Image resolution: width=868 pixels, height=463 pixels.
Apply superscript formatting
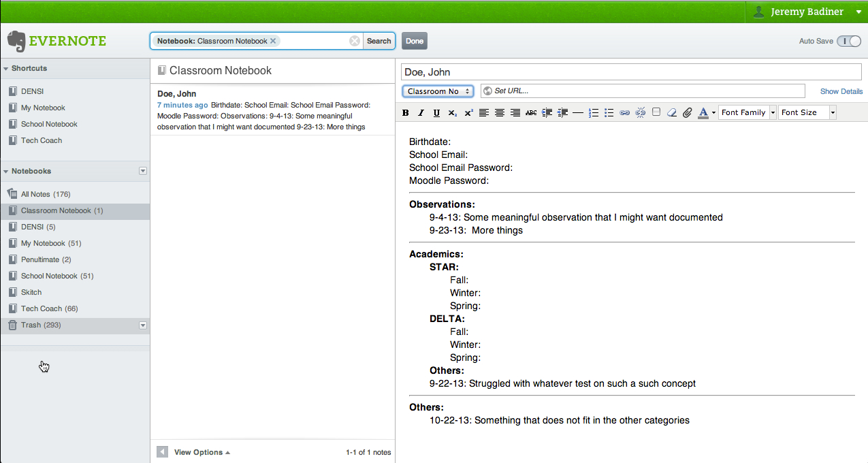coord(468,113)
